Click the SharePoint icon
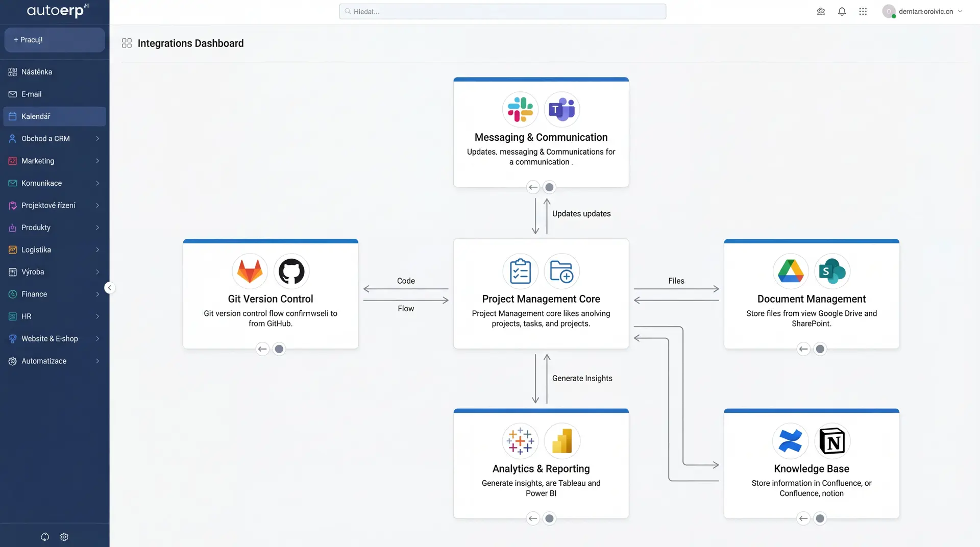The height and width of the screenshot is (547, 980). pos(832,271)
